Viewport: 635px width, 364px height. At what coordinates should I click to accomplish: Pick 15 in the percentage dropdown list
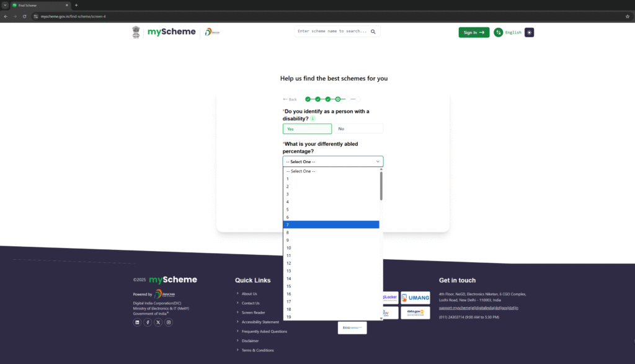(x=331, y=286)
